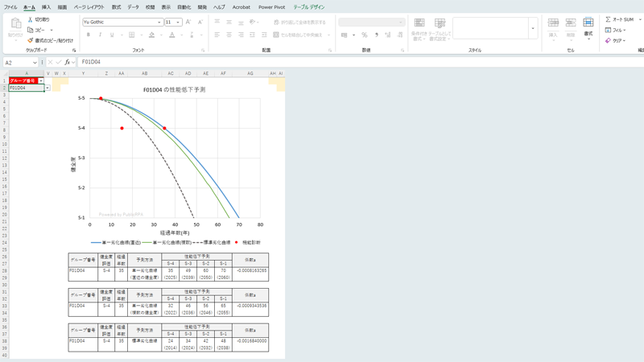Switch to the Power Pivot tab

click(271, 7)
